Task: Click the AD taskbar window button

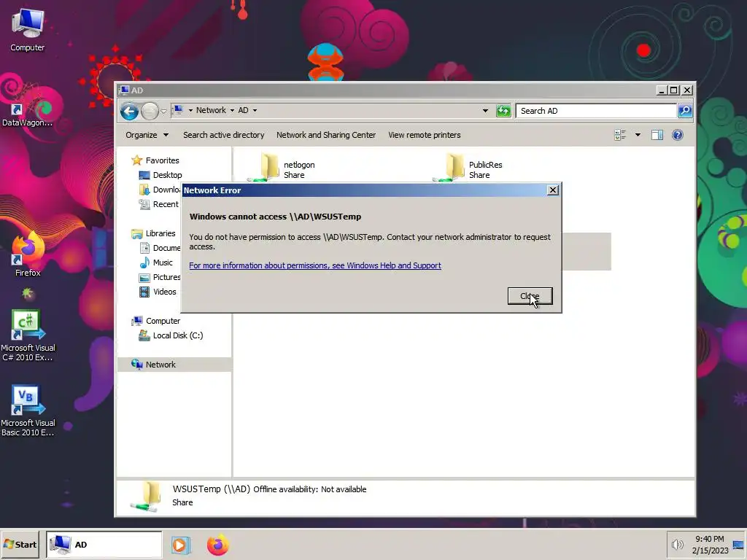Action: (104, 544)
